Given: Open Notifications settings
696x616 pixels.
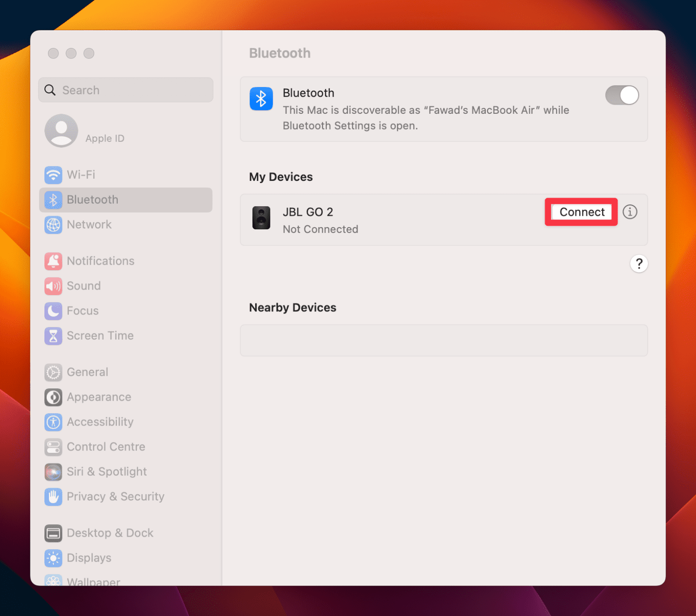Looking at the screenshot, I should pos(101,261).
